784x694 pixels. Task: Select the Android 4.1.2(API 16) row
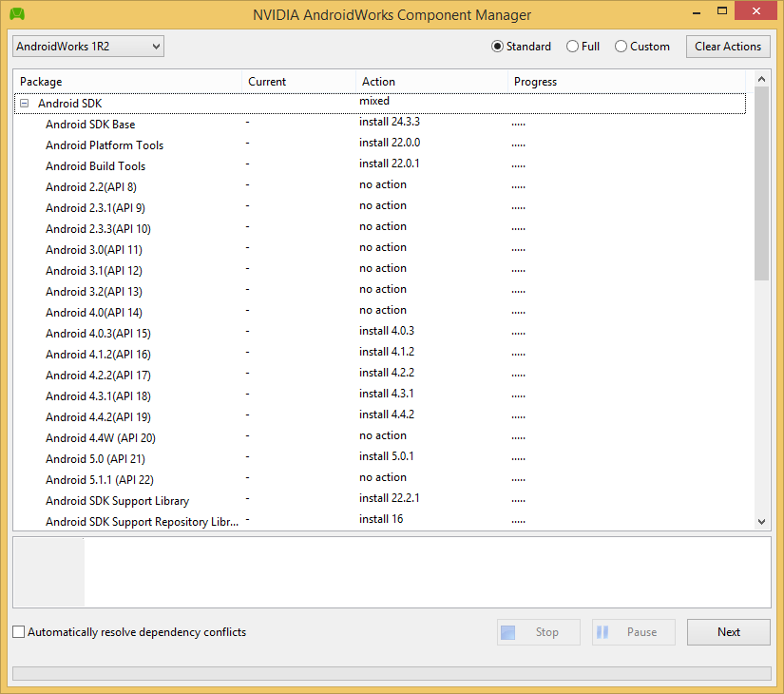pyautogui.click(x=380, y=355)
